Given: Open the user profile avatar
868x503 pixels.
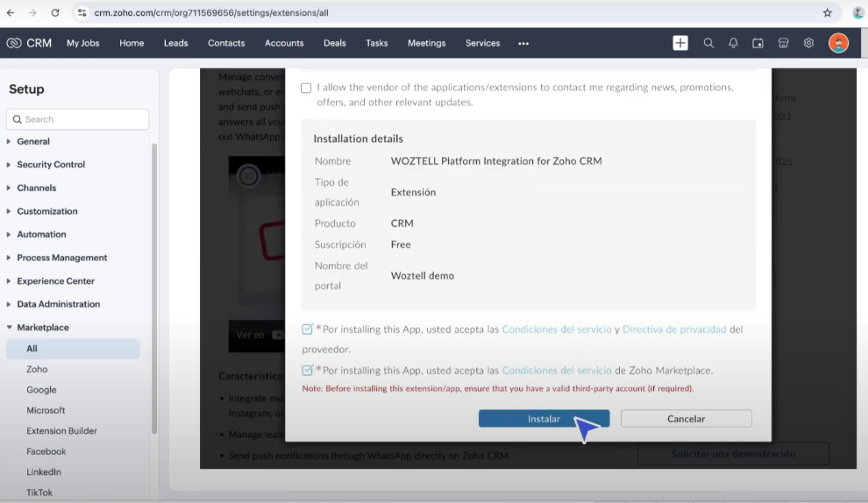Looking at the screenshot, I should (x=838, y=43).
